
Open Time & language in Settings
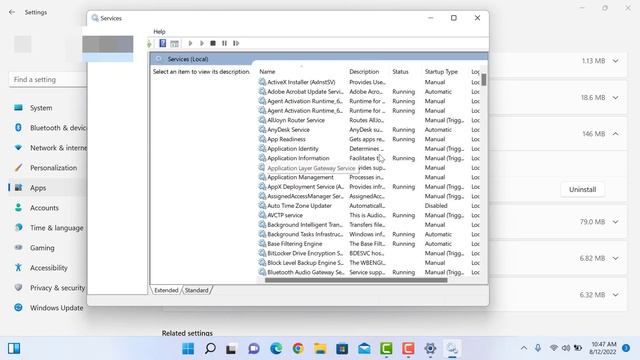(48, 228)
